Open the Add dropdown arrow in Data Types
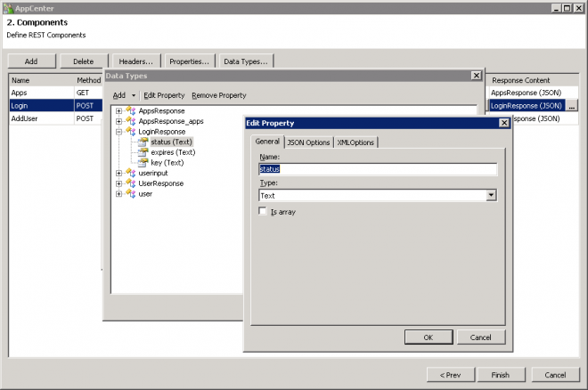 [x=134, y=95]
